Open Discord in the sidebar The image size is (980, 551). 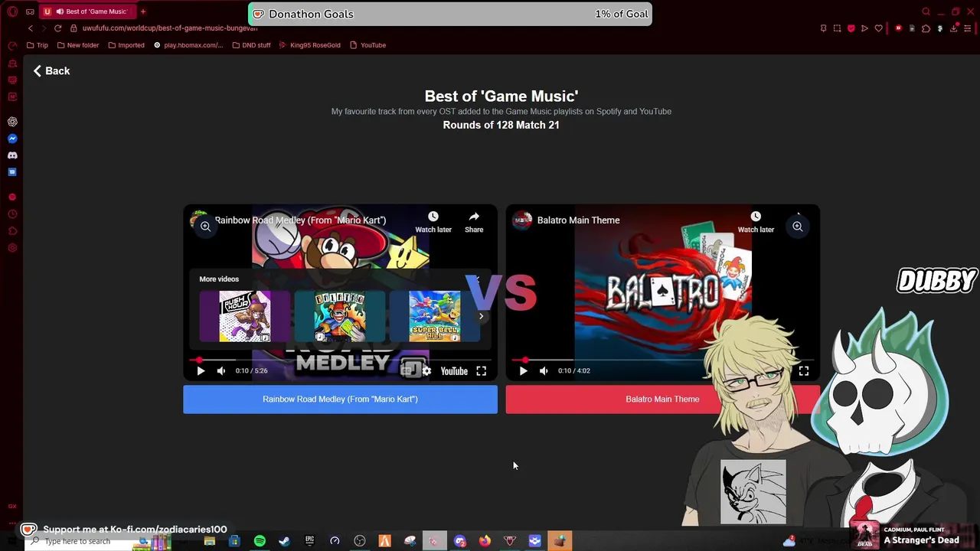(12, 155)
